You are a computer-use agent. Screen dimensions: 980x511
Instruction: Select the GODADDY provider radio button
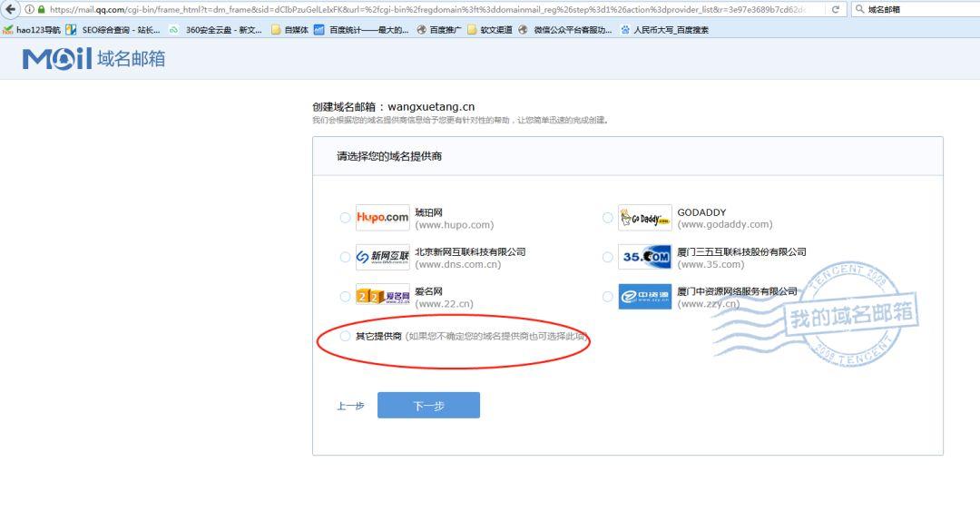pos(607,218)
